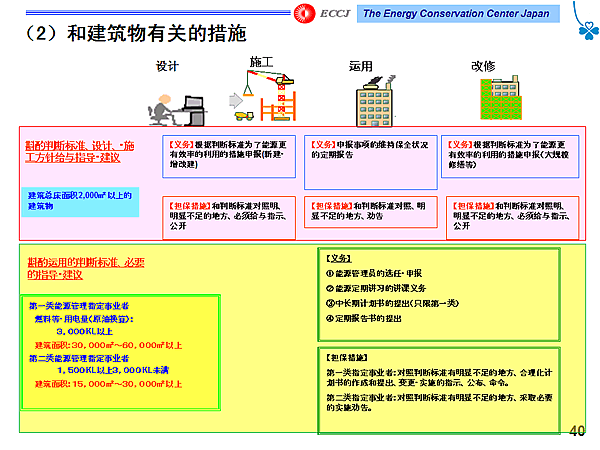Screen dimensions: 600x450
Task: Select item '②能源定期讲习的讲课义务'
Action: point(376,288)
